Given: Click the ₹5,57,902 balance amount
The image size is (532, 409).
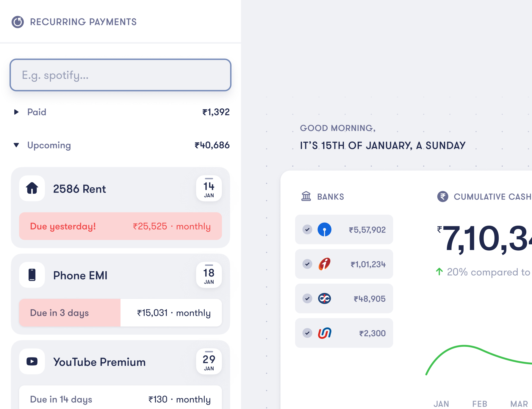Looking at the screenshot, I should (x=367, y=230).
